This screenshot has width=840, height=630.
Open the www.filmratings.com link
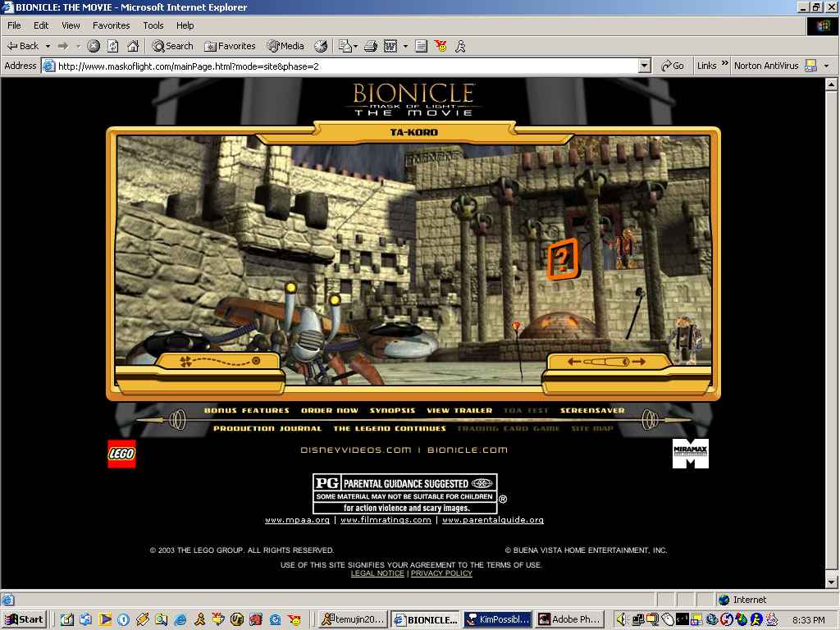(x=386, y=519)
